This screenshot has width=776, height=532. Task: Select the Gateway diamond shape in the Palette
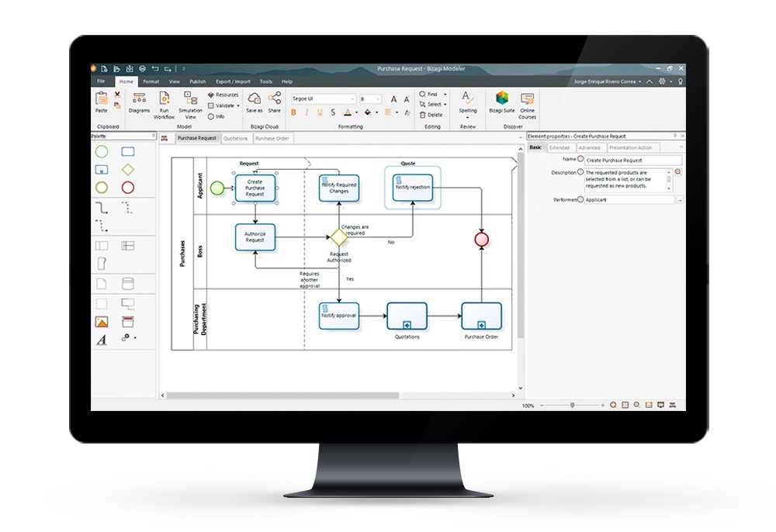(128, 169)
